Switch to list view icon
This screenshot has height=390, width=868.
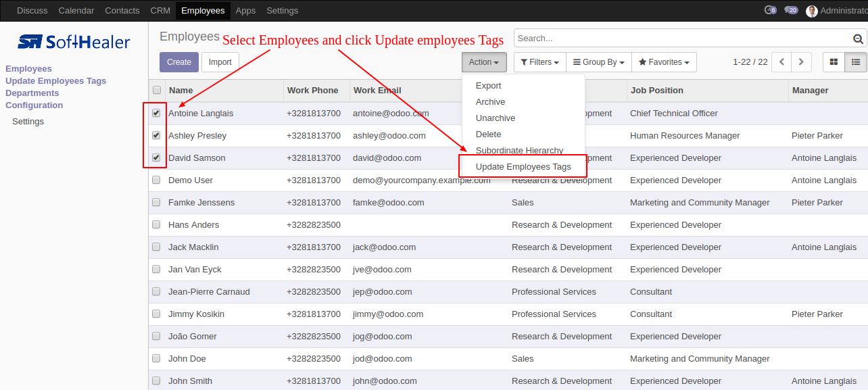tap(856, 62)
